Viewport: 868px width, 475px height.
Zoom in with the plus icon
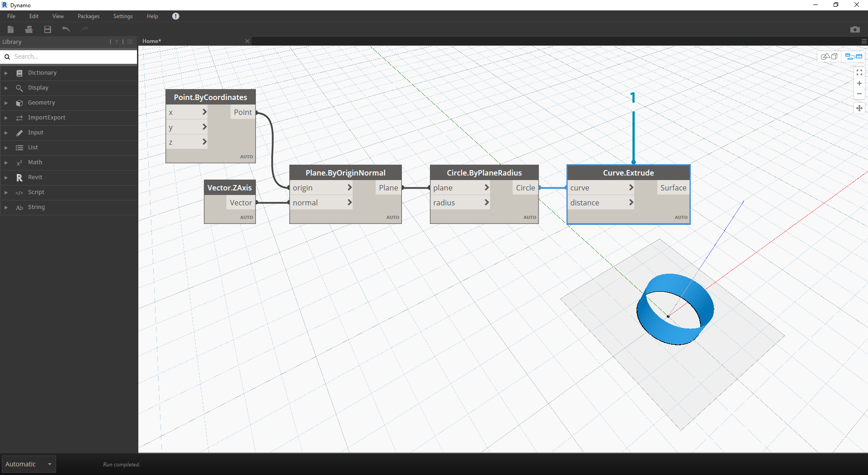pyautogui.click(x=859, y=83)
